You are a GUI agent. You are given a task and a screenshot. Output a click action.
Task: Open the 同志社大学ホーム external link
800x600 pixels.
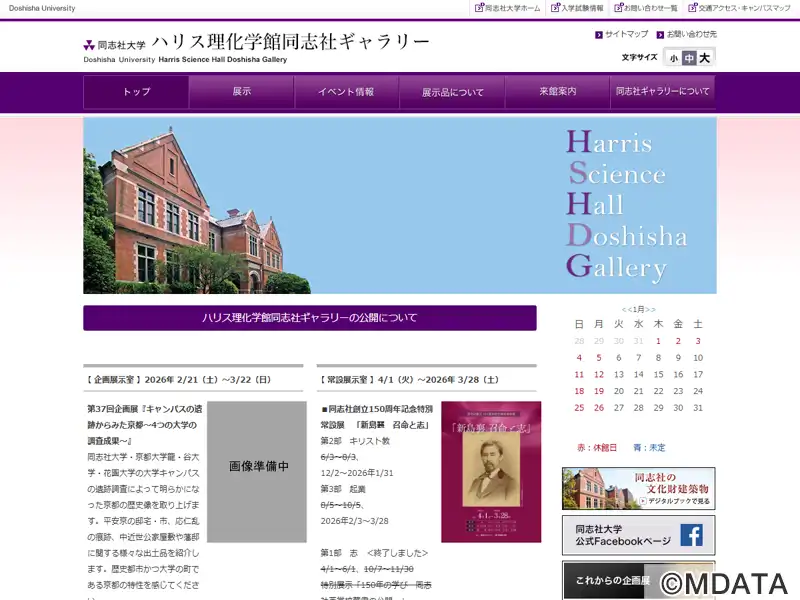point(512,8)
